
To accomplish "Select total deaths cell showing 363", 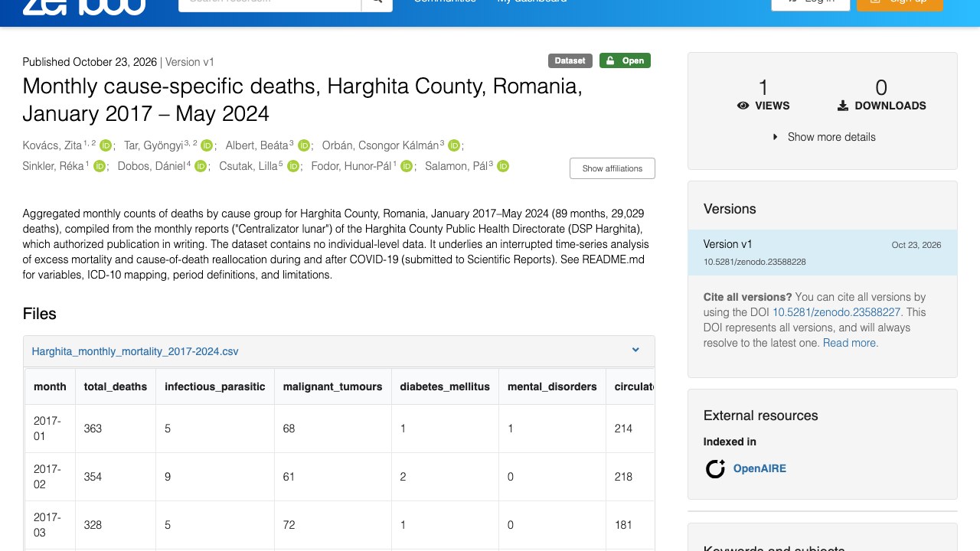I will [x=116, y=429].
